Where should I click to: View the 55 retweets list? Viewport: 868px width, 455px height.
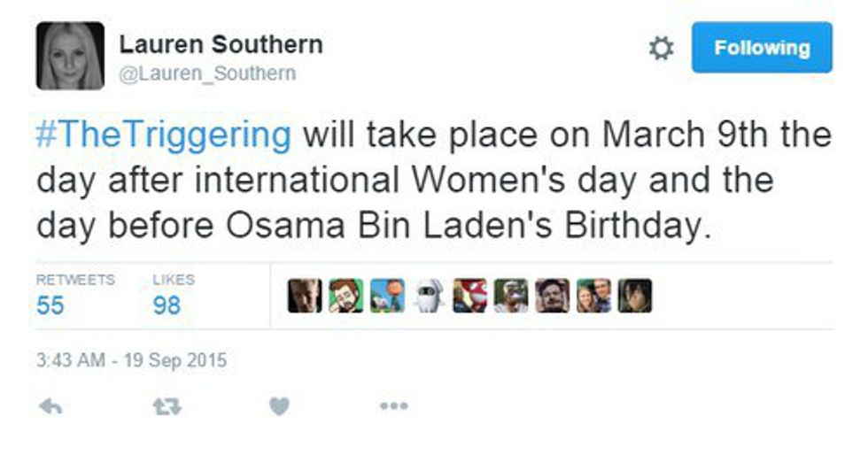50,305
